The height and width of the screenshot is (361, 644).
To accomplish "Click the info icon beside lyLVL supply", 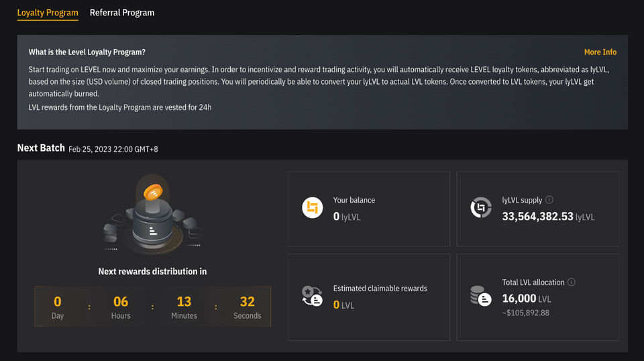I will click(549, 200).
